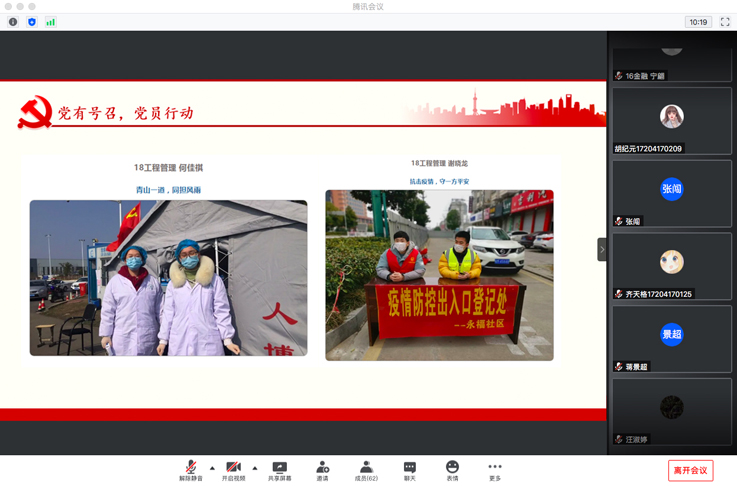Expand video options arrow beside camera
The image size is (737, 486).
(255, 468)
